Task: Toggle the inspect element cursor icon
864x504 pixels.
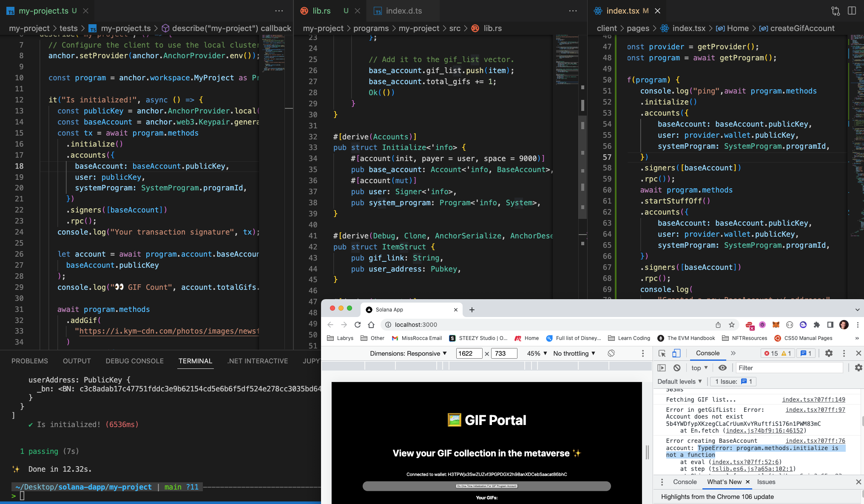Action: (x=661, y=353)
